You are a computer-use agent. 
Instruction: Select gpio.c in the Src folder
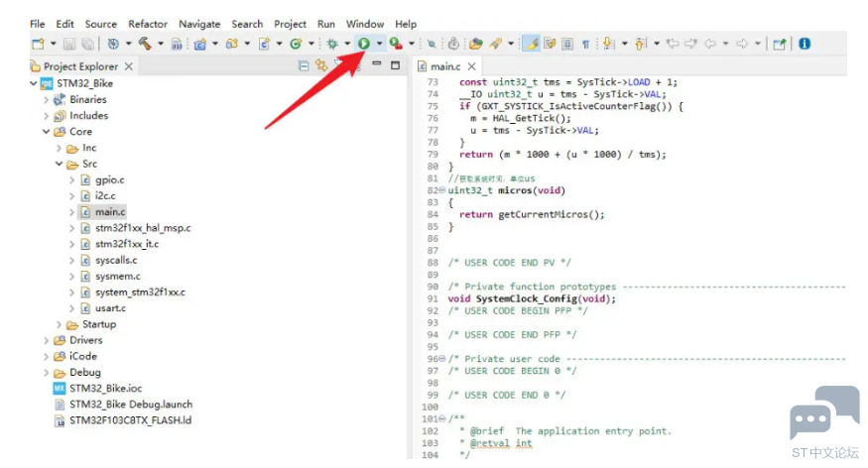(109, 179)
